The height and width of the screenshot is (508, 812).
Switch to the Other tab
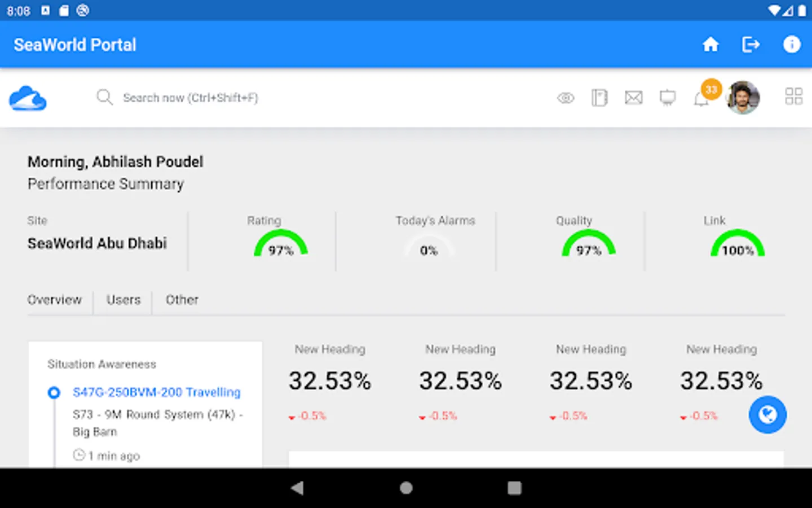182,300
